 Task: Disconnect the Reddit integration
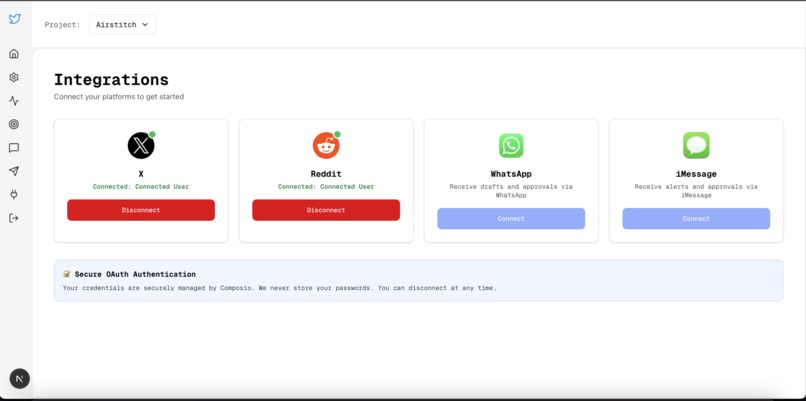coord(326,210)
